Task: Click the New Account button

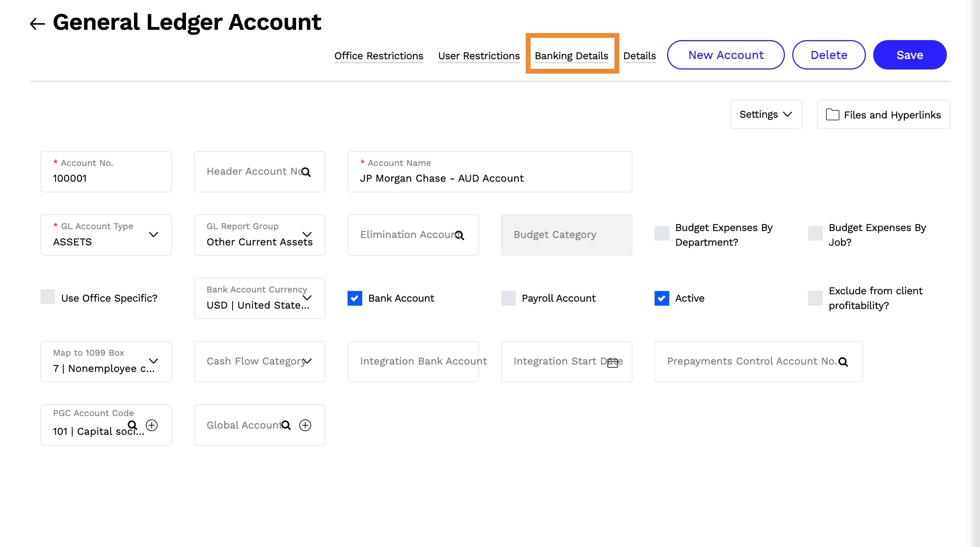Action: [x=726, y=55]
